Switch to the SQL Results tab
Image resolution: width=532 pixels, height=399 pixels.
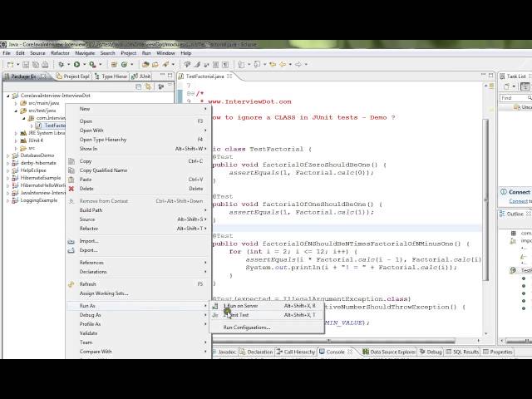(x=462, y=352)
